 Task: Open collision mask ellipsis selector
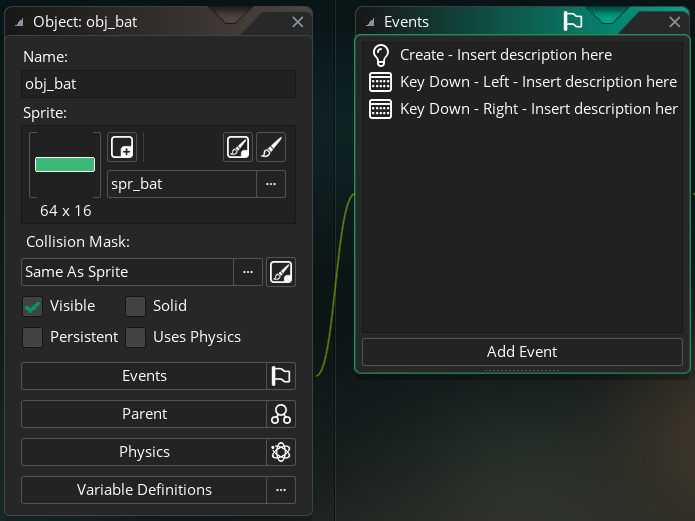pos(248,272)
